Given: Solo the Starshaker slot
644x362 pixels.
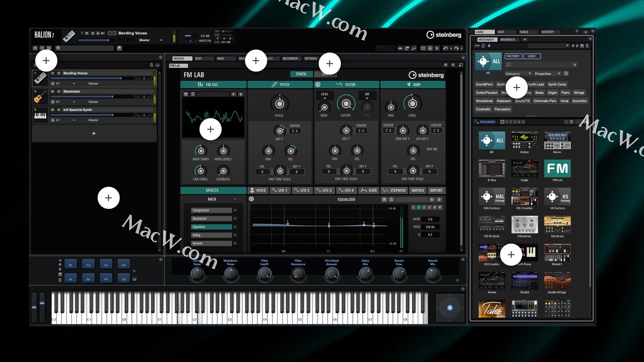Looking at the screenshot, I should pos(59,92).
